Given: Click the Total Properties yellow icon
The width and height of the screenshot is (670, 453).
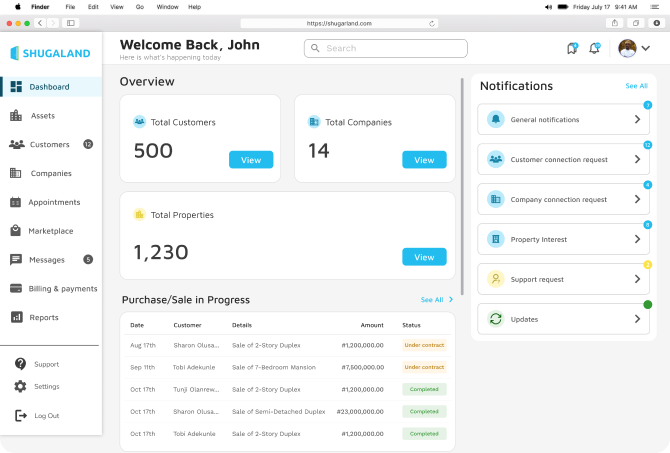Looking at the screenshot, I should [139, 215].
